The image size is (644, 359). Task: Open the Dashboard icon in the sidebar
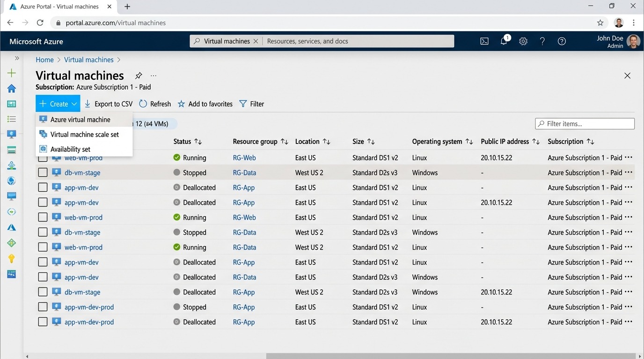(12, 104)
